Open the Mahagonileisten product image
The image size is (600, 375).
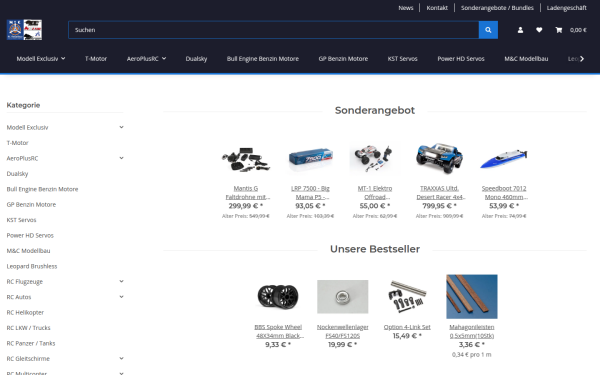pyautogui.click(x=472, y=297)
